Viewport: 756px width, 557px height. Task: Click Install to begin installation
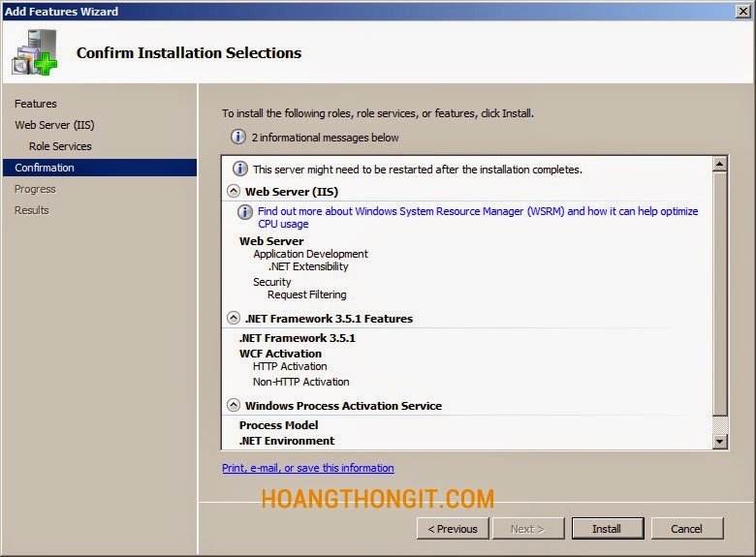608,529
